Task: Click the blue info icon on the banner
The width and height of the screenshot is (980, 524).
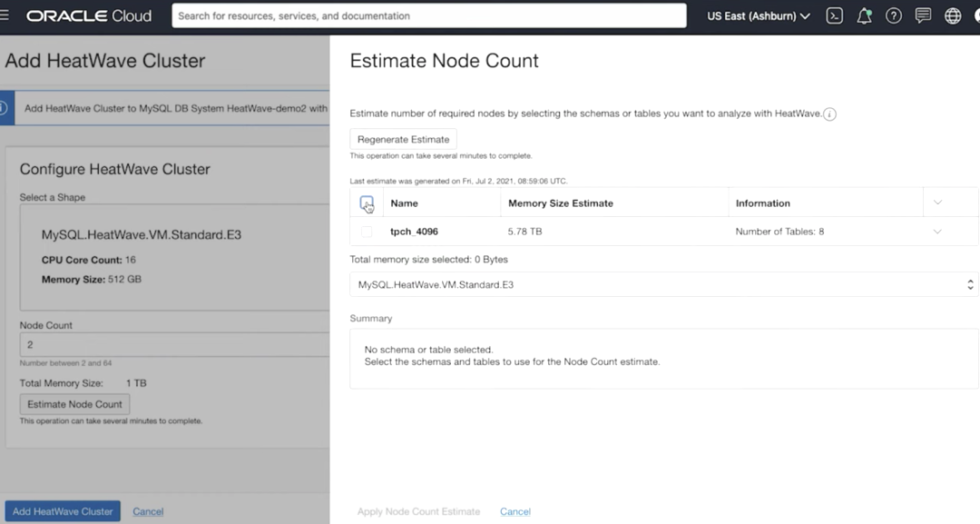Action: pyautogui.click(x=3, y=108)
